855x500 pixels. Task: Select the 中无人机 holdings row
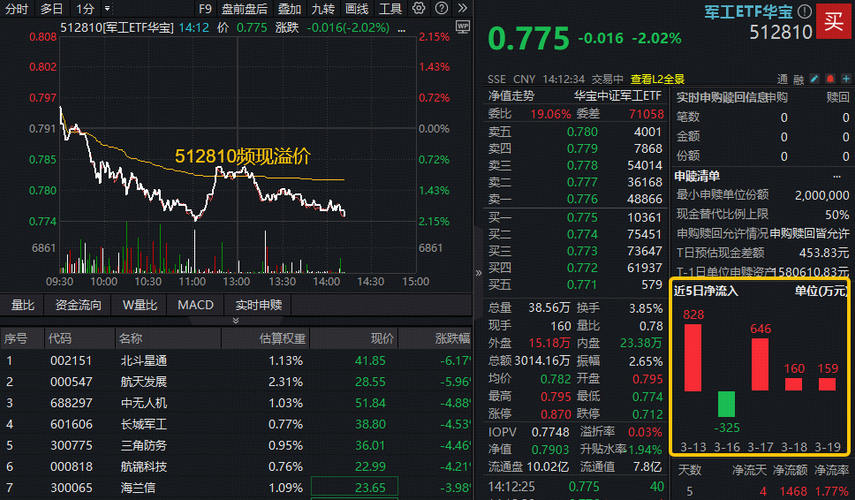(x=236, y=403)
